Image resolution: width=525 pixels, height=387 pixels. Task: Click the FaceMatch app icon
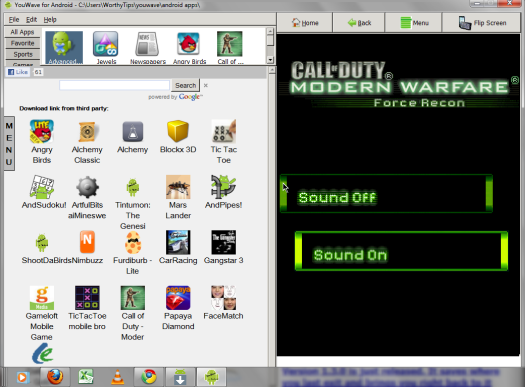click(x=223, y=298)
